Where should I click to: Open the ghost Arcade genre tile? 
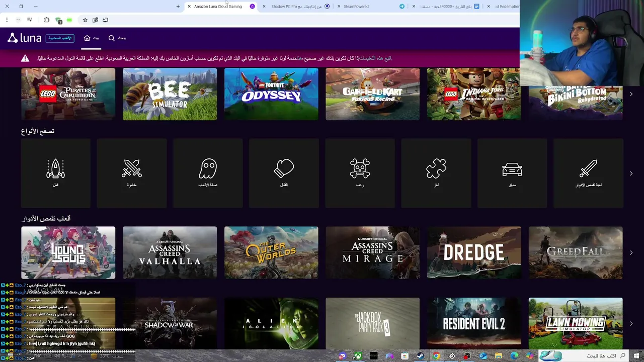point(208,173)
